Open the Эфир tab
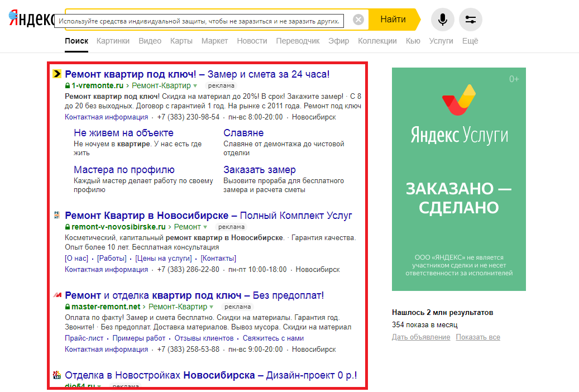Screen dimensions: 579x392 [x=338, y=41]
